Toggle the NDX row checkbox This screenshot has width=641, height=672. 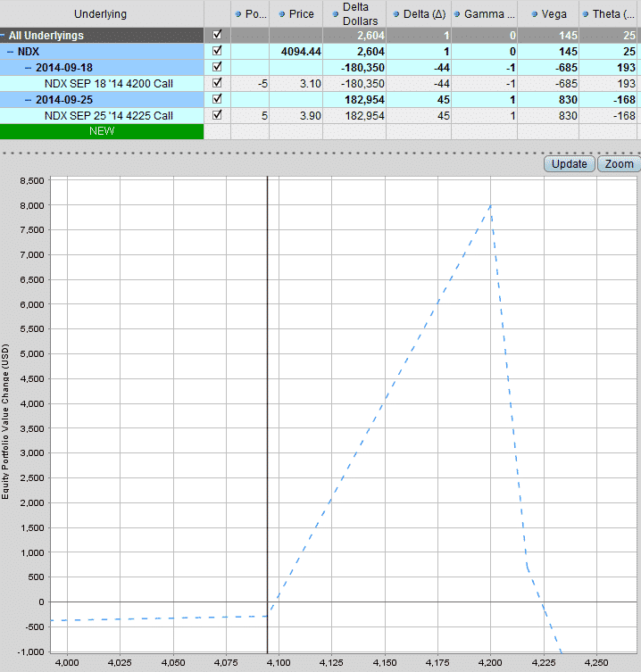point(217,51)
